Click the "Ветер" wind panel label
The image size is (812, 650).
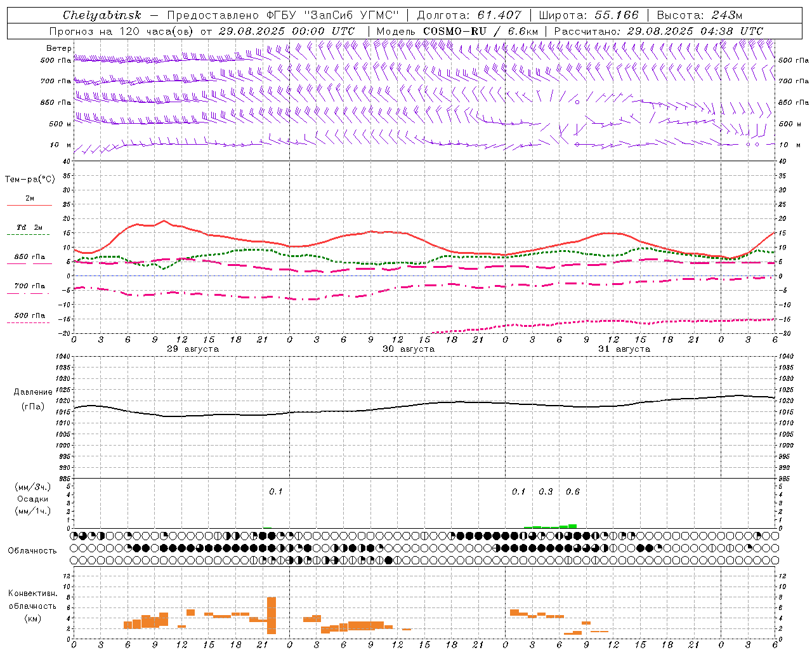58,48
